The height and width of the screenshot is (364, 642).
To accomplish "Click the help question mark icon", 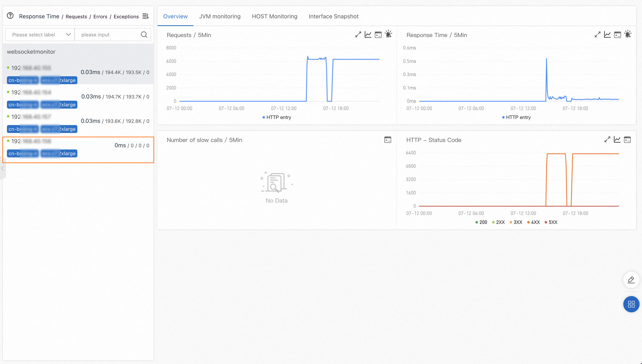I will 10,16.
